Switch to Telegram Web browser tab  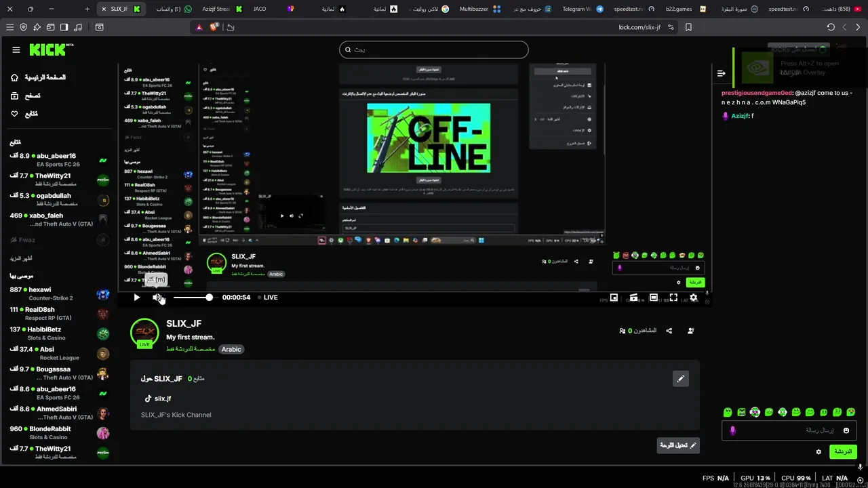(581, 9)
